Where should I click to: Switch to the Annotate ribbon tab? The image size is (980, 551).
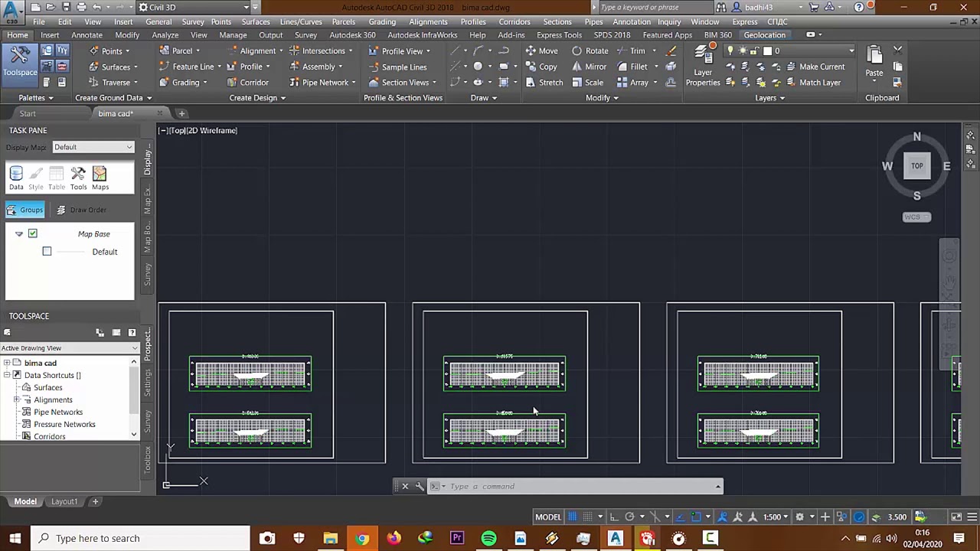pos(87,35)
